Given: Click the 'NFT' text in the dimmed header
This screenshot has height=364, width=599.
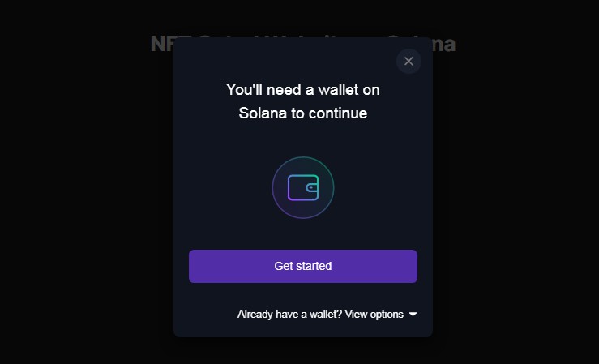Looking at the screenshot, I should (161, 44).
